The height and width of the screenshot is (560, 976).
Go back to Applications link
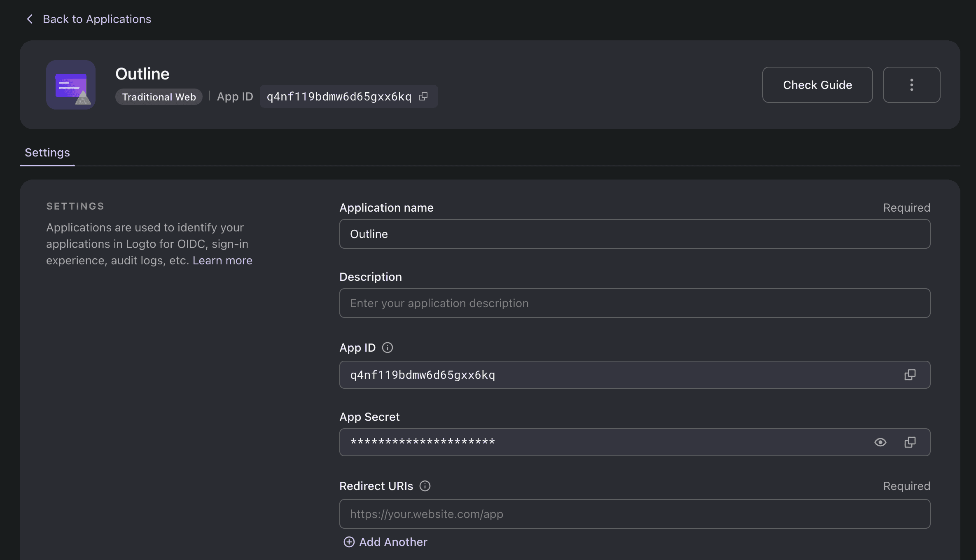[97, 19]
